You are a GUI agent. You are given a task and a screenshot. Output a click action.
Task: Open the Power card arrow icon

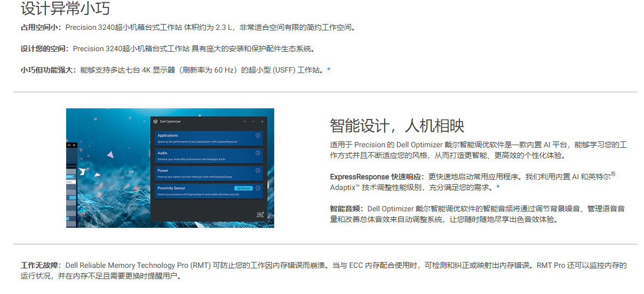tap(258, 171)
